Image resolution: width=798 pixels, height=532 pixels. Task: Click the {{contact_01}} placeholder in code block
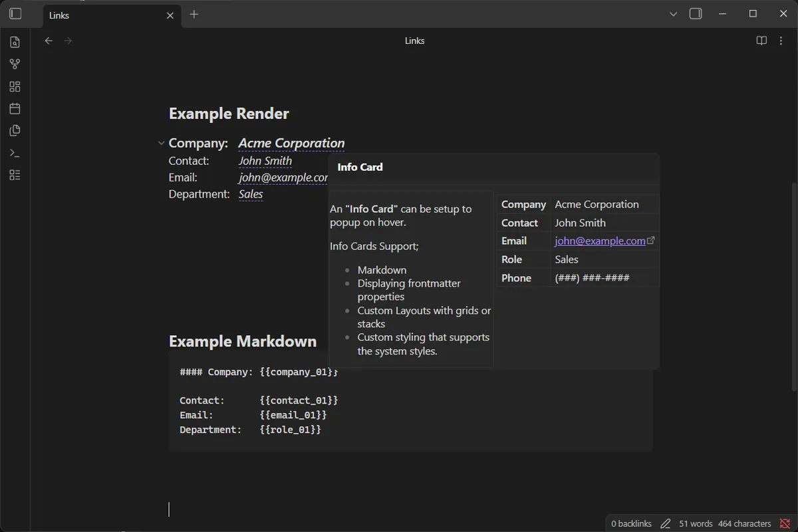(299, 400)
